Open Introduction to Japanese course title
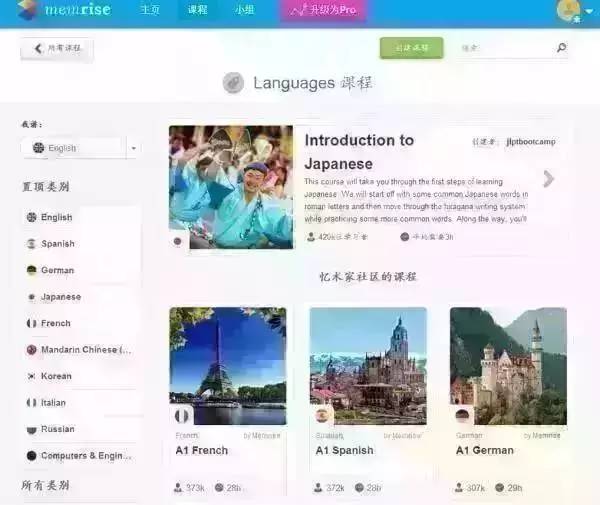This screenshot has width=600, height=505. tap(359, 152)
